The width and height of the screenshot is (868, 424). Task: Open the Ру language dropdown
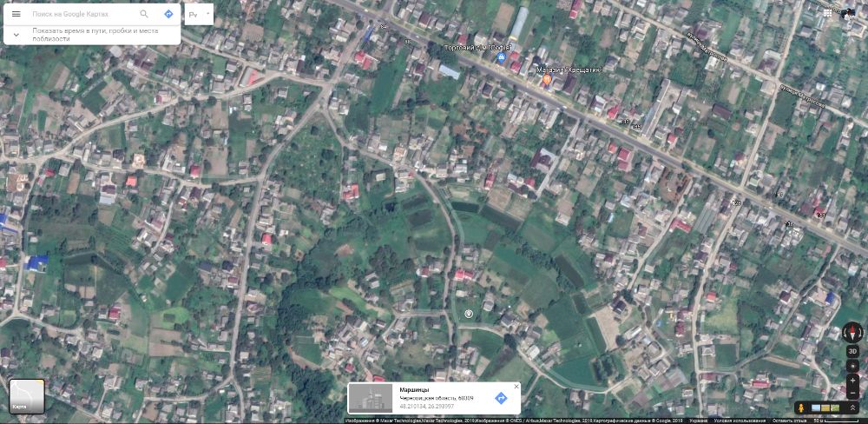200,15
